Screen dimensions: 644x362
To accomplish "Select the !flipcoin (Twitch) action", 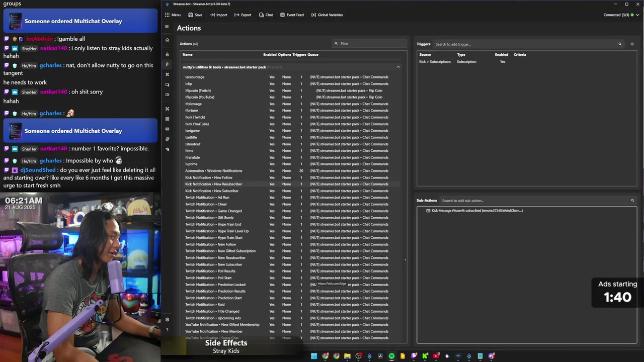I will coord(198,91).
